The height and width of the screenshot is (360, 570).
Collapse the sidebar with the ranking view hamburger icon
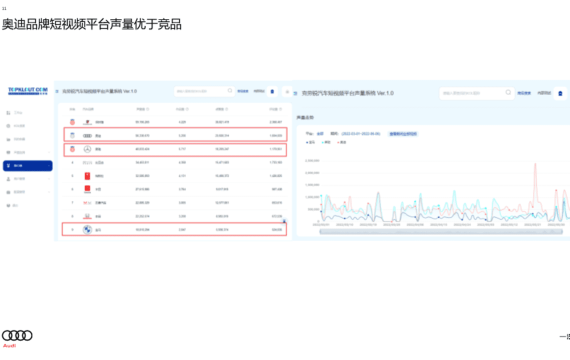click(x=57, y=91)
